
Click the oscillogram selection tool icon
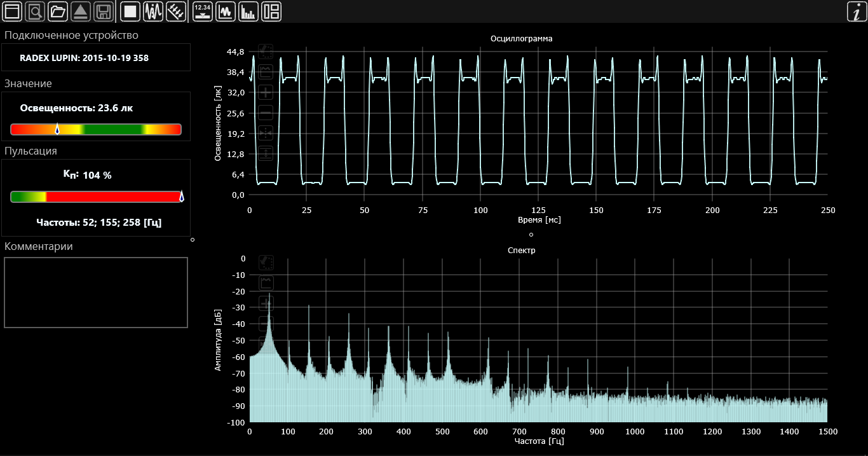[266, 52]
